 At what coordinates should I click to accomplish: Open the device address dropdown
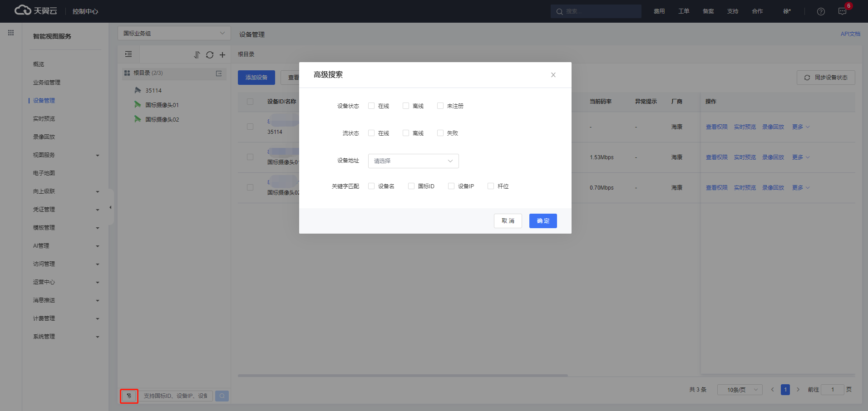click(413, 161)
